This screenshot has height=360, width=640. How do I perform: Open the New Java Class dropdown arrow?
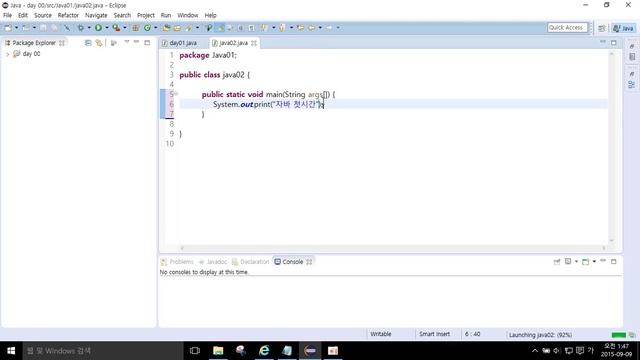click(x=156, y=28)
